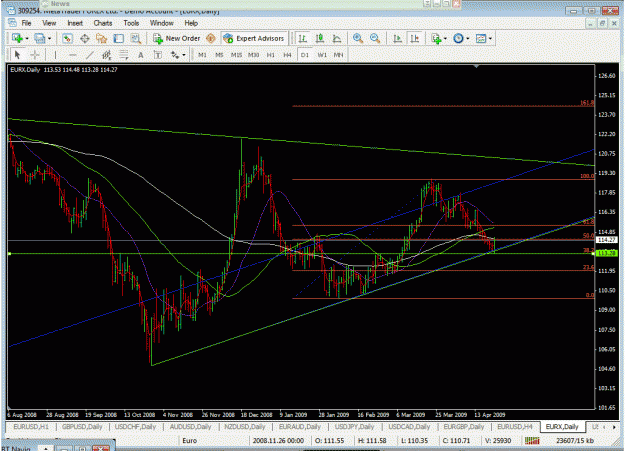Screen dimensions: 625x451
Task: Switch chart to Candlesticks mode
Action: pyautogui.click(x=320, y=38)
